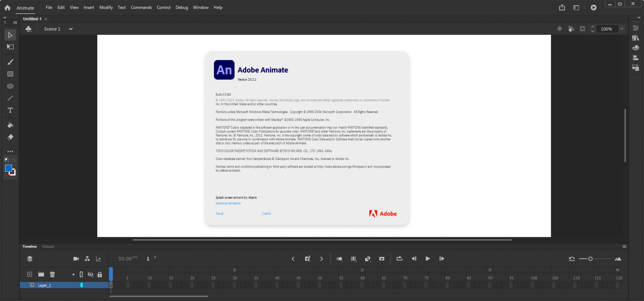Toggle Highlight Layers dot

point(73,275)
